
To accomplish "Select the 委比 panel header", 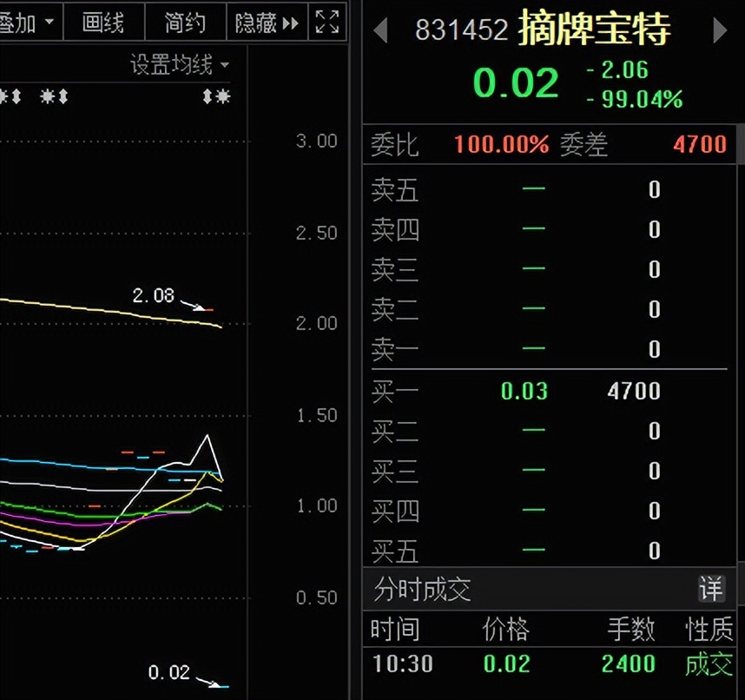I will coord(399,145).
